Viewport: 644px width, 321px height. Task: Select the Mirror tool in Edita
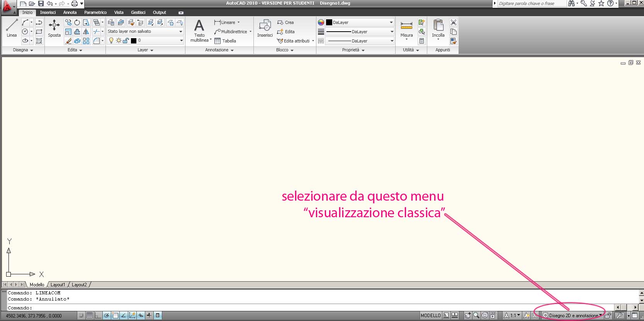click(86, 32)
